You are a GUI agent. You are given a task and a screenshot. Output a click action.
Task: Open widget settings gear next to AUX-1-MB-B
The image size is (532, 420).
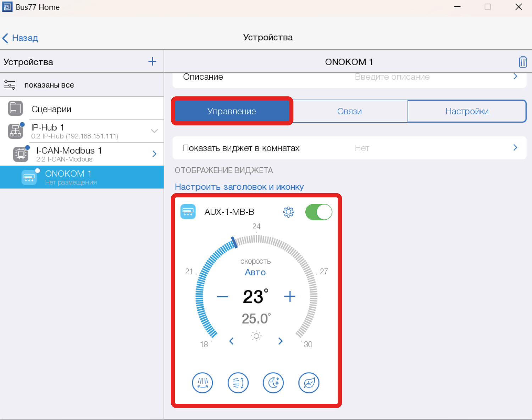click(288, 212)
